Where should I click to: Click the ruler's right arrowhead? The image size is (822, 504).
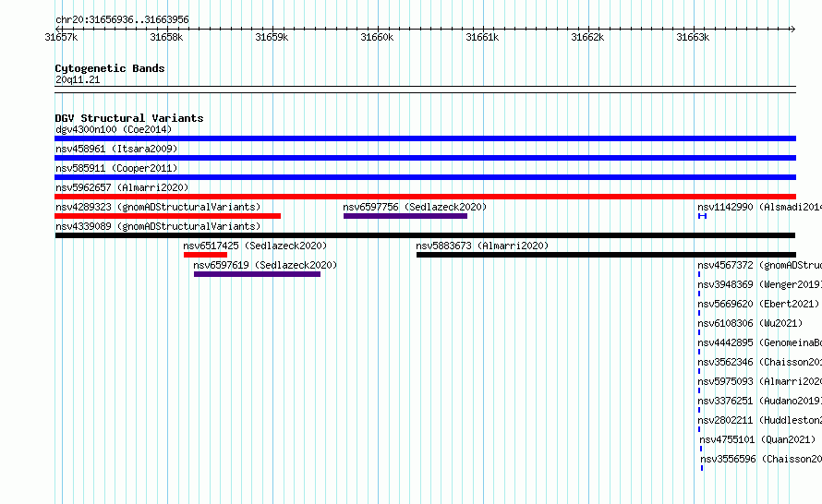pos(793,29)
